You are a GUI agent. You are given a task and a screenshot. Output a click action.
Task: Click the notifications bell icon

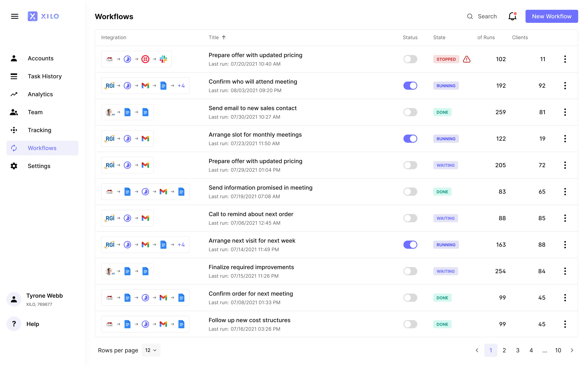pyautogui.click(x=512, y=16)
